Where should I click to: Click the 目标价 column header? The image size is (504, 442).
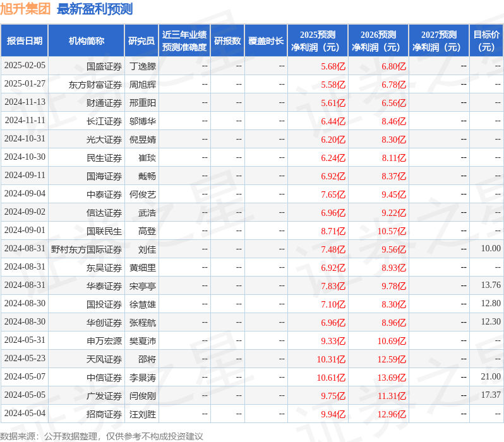(x=486, y=41)
